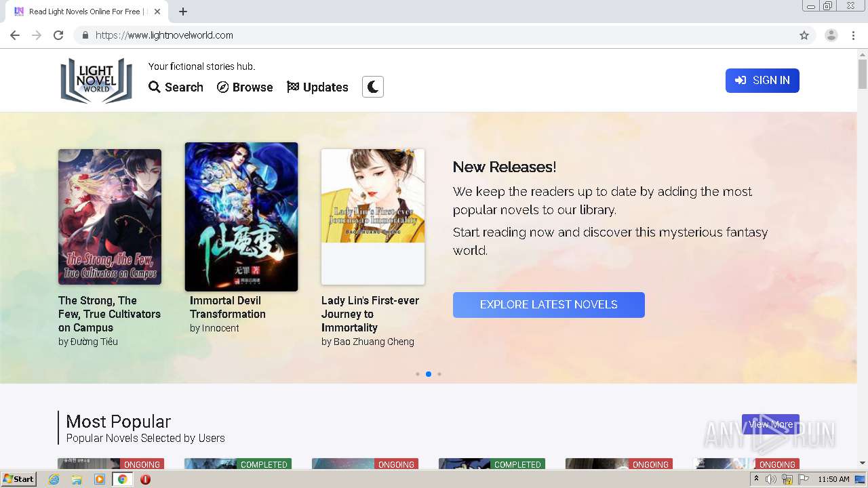Click author text by Đường Tiêu
Screen dimensions: 868x488
coord(88,342)
